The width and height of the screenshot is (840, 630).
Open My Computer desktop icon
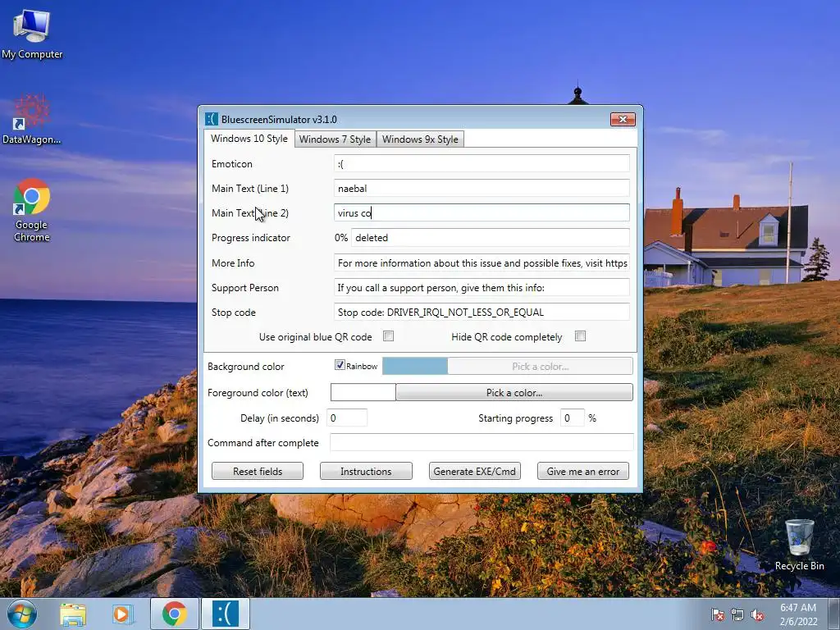[32, 33]
